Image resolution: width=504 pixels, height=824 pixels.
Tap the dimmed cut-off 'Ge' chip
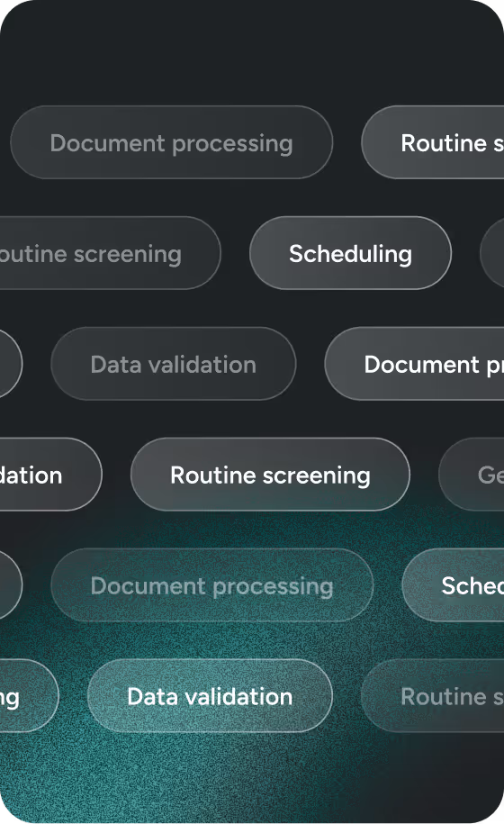click(x=472, y=474)
